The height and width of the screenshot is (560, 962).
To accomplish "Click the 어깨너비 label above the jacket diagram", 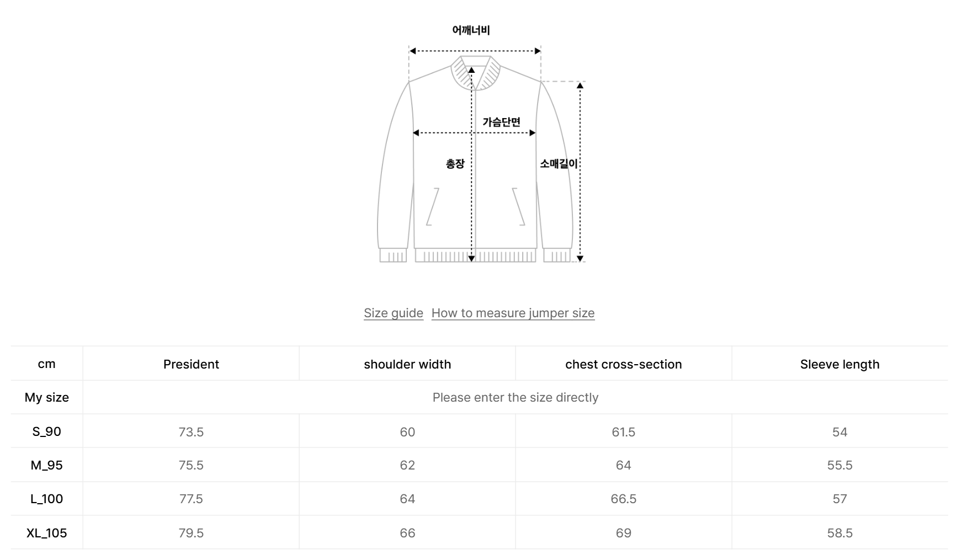I will coord(471,30).
